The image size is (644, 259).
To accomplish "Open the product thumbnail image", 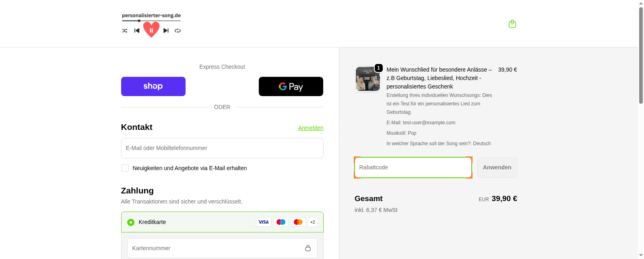I will coord(367,79).
